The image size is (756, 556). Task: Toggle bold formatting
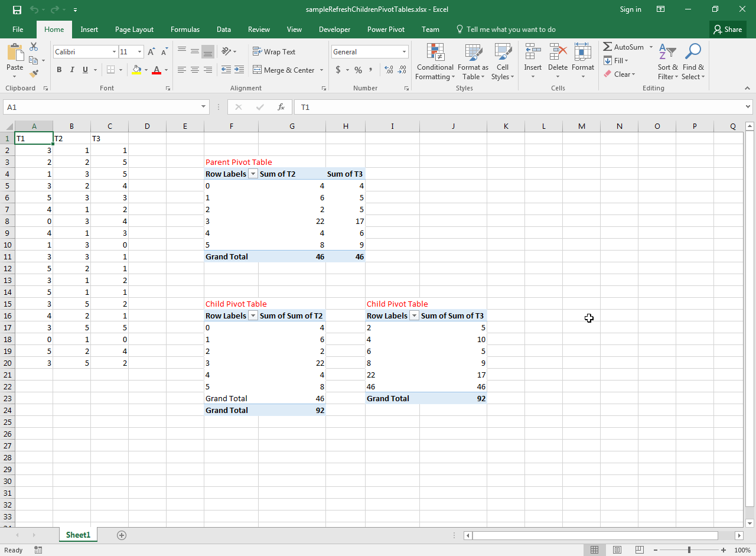click(59, 70)
